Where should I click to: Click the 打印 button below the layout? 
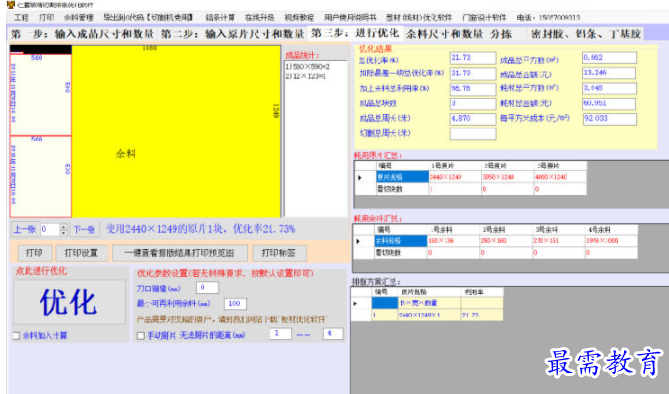pos(35,253)
